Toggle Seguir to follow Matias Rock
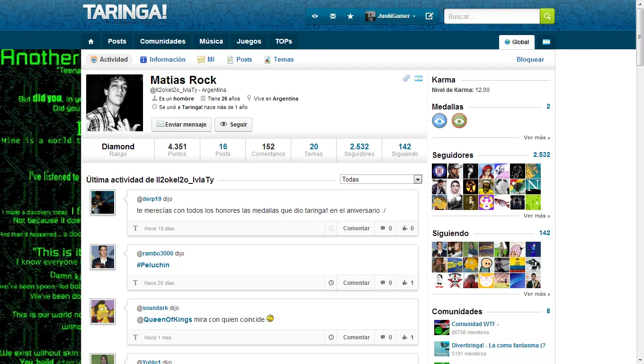The image size is (644, 364). (x=233, y=125)
